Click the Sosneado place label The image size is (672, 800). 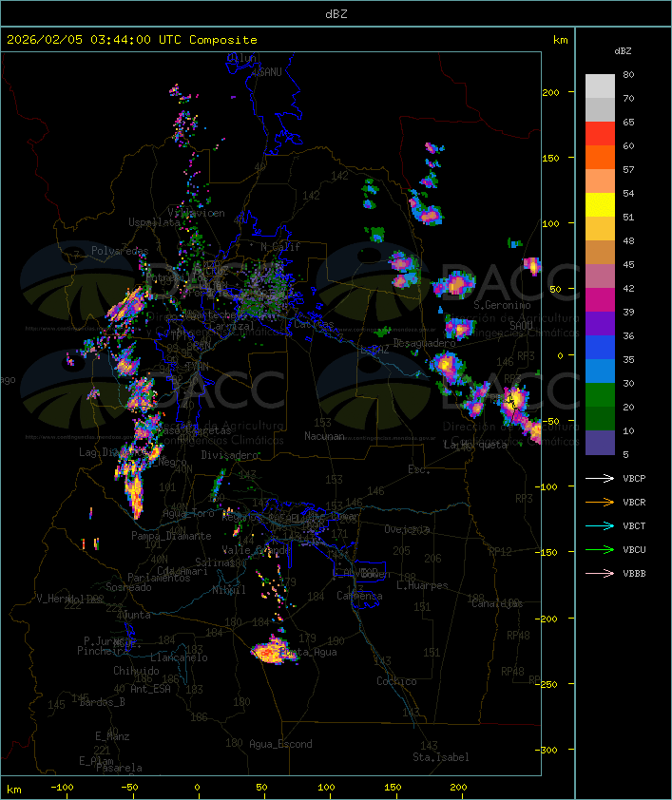coord(128,587)
